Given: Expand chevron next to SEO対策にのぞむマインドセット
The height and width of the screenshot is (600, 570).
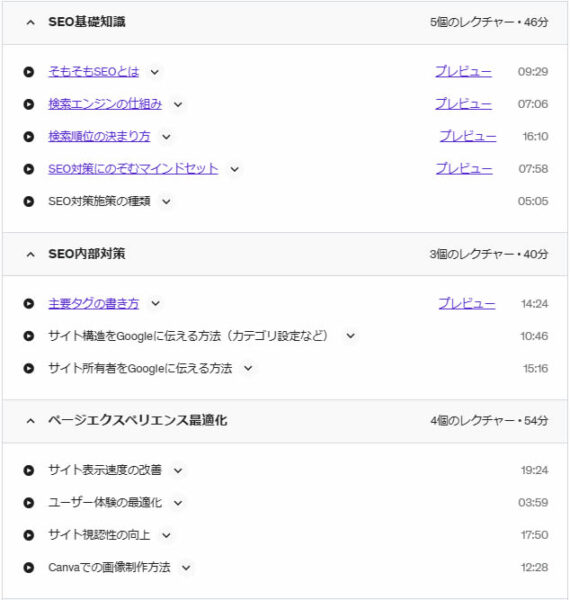Looking at the screenshot, I should [x=235, y=169].
